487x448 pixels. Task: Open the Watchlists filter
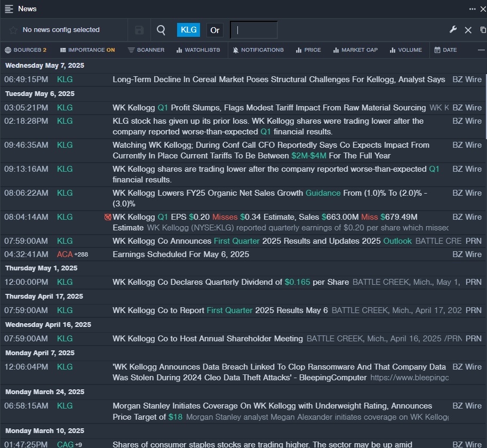(198, 50)
